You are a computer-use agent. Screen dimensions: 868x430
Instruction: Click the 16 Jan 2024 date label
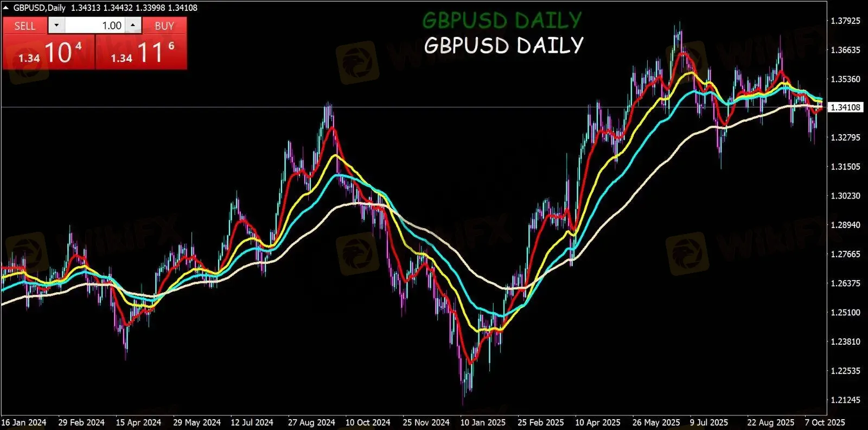[x=24, y=422]
